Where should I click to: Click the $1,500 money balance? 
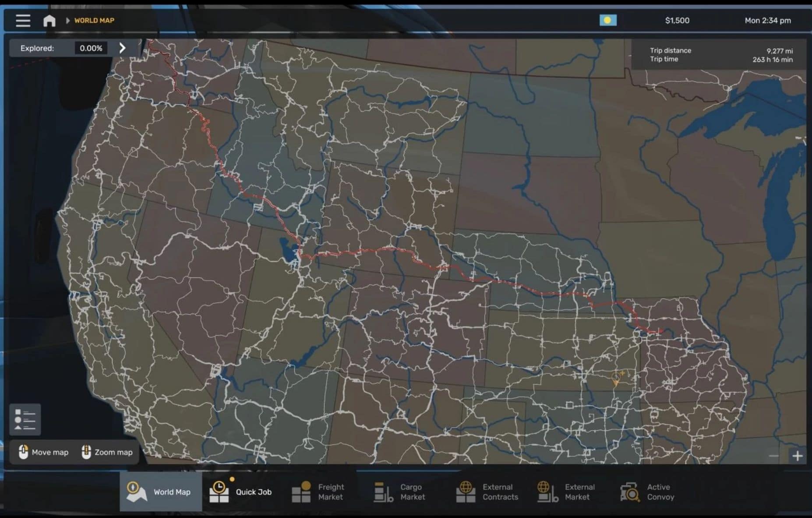point(677,21)
